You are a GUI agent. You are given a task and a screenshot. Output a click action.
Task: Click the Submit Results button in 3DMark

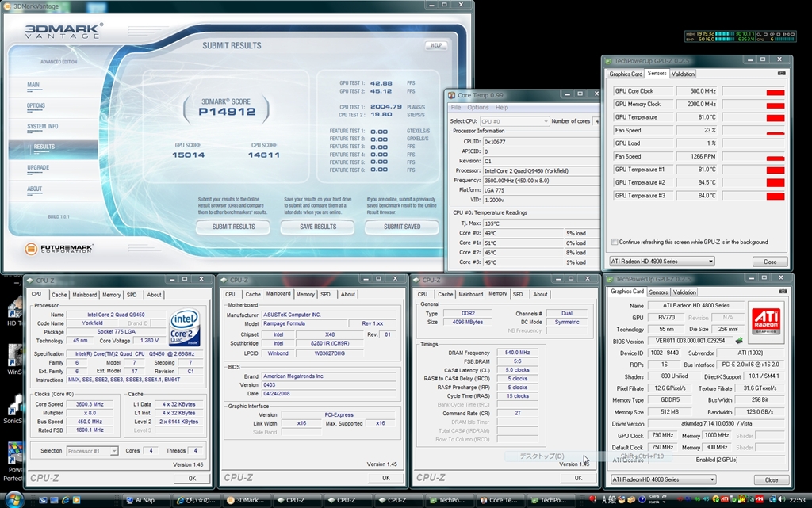[x=233, y=227]
